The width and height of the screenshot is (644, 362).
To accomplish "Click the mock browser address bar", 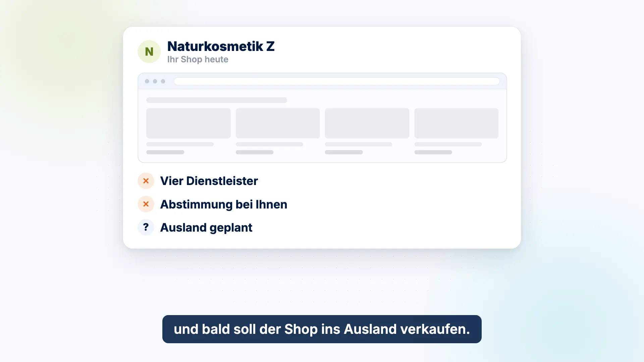I will tap(337, 81).
